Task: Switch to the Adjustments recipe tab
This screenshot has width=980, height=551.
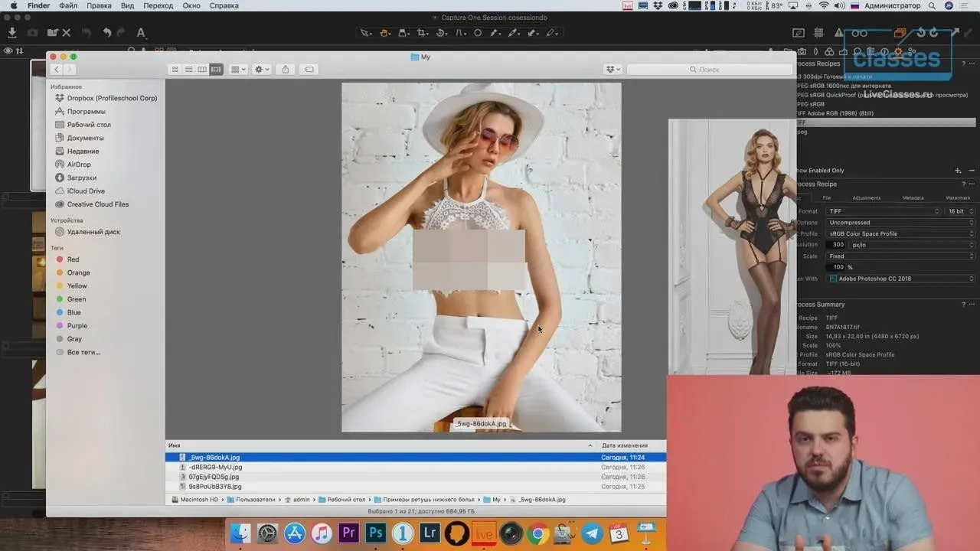Action: pos(867,198)
